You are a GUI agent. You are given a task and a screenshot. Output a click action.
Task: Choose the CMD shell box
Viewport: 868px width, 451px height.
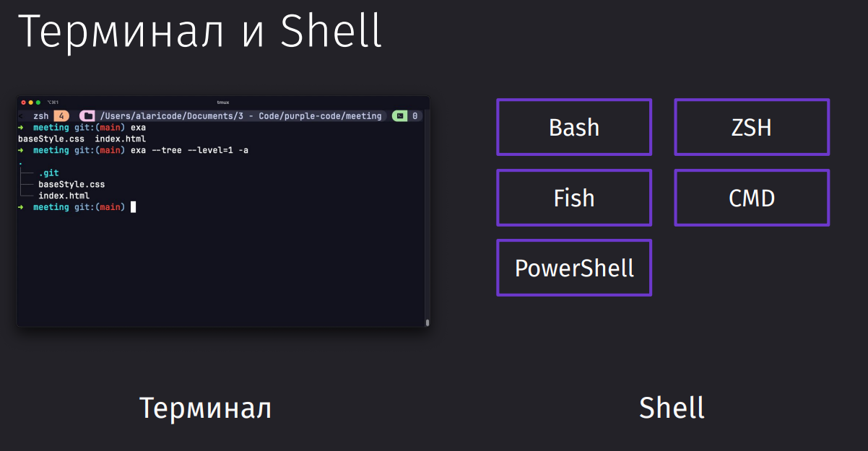click(x=752, y=198)
